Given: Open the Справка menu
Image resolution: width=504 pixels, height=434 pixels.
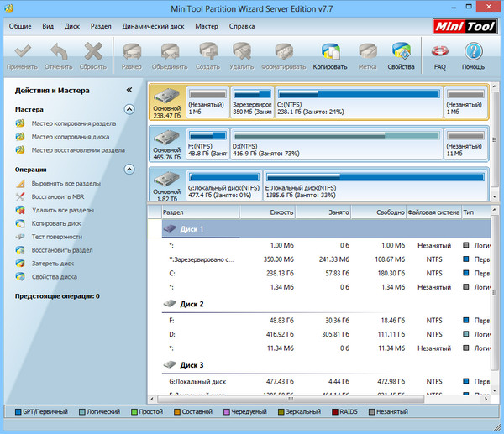Looking at the screenshot, I should [243, 26].
